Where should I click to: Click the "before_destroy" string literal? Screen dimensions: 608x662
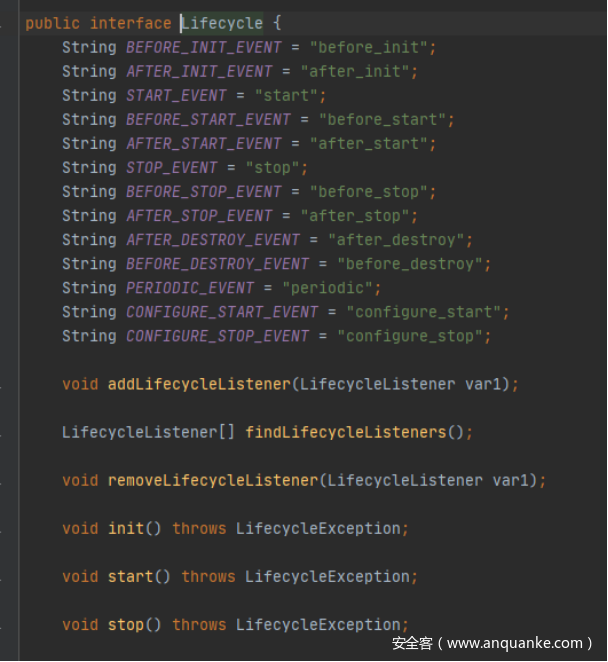[414, 264]
